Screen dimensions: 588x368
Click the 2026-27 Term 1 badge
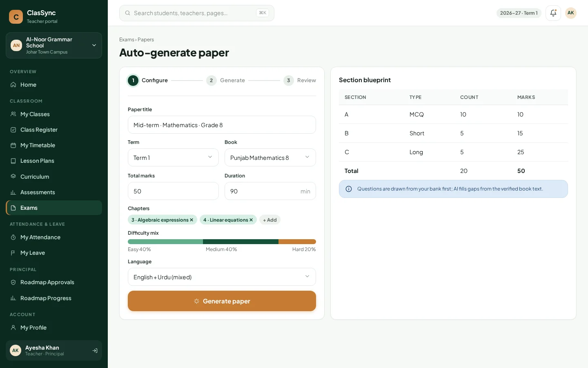(519, 13)
